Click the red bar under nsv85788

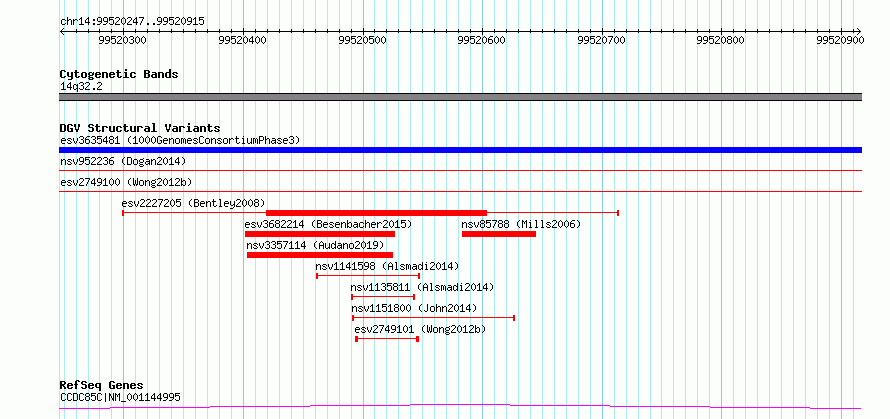498,234
